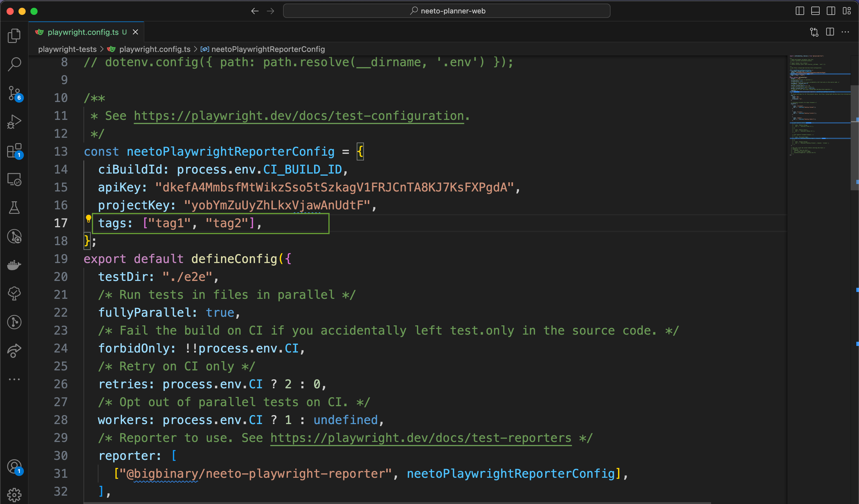Click the apiKey string value
The image size is (859, 504).
[x=334, y=187]
